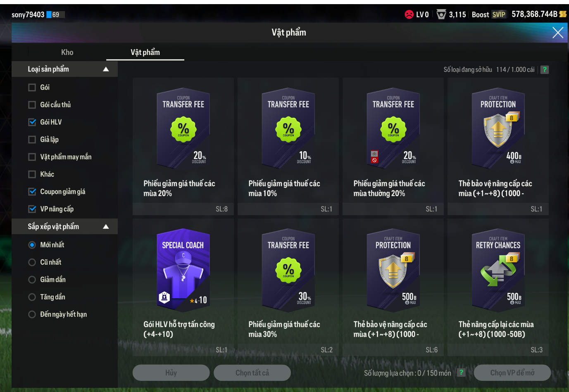Enable the Vật phẩm may mắn checkbox
The width and height of the screenshot is (569, 392).
(x=32, y=157)
